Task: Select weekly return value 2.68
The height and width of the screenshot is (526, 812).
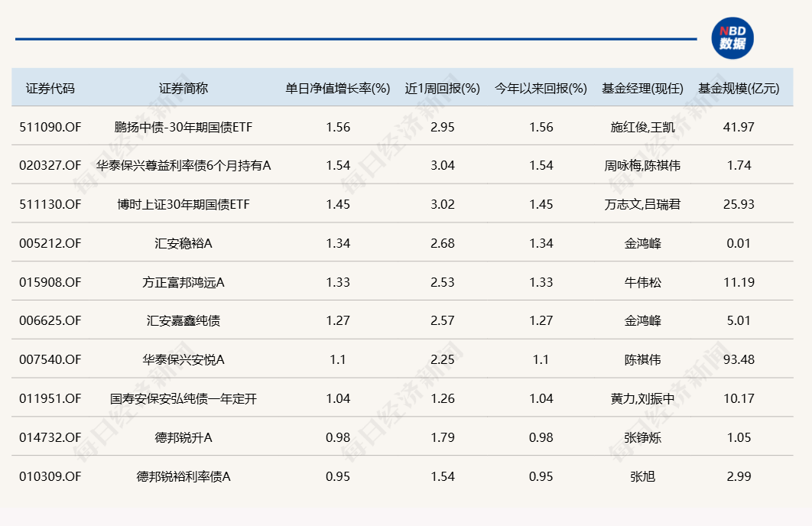Action: (442, 243)
